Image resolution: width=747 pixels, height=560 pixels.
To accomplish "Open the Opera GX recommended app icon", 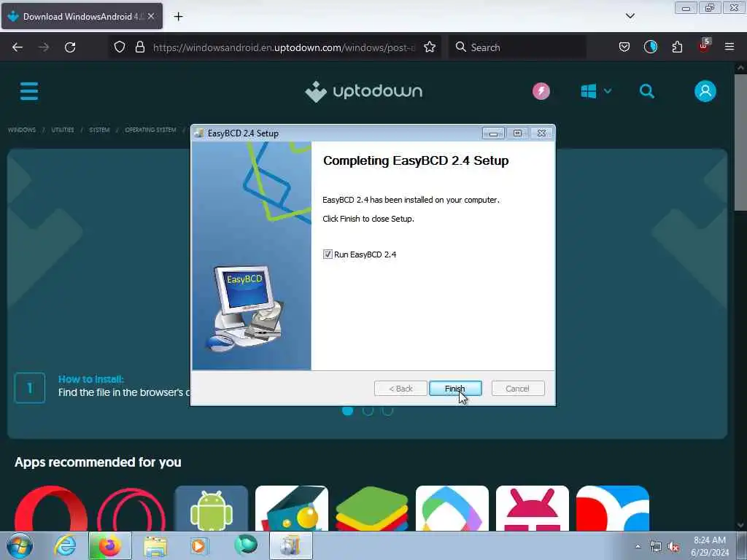I will pos(131,508).
